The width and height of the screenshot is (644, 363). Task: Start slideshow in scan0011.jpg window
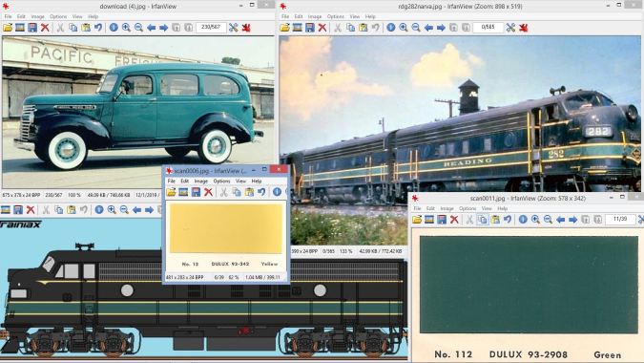click(429, 220)
